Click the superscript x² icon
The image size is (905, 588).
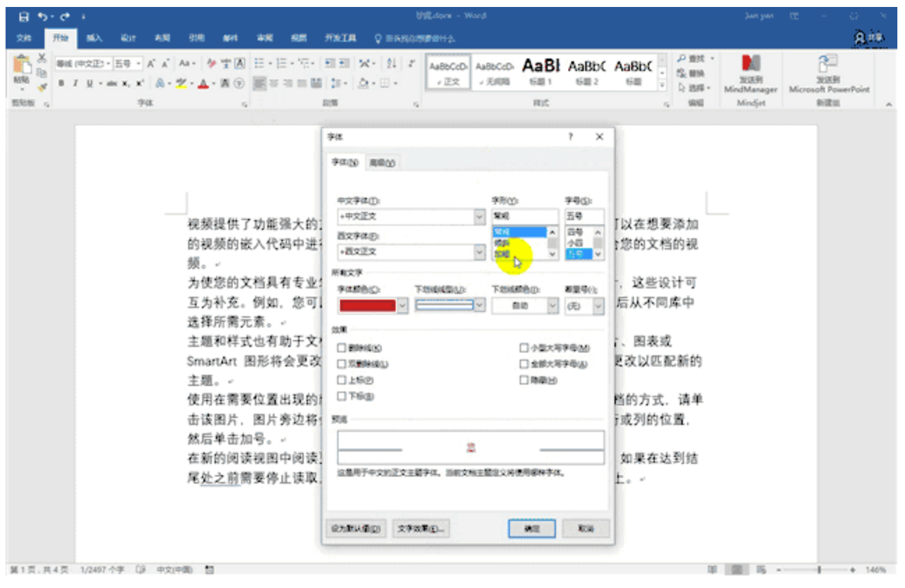point(140,83)
